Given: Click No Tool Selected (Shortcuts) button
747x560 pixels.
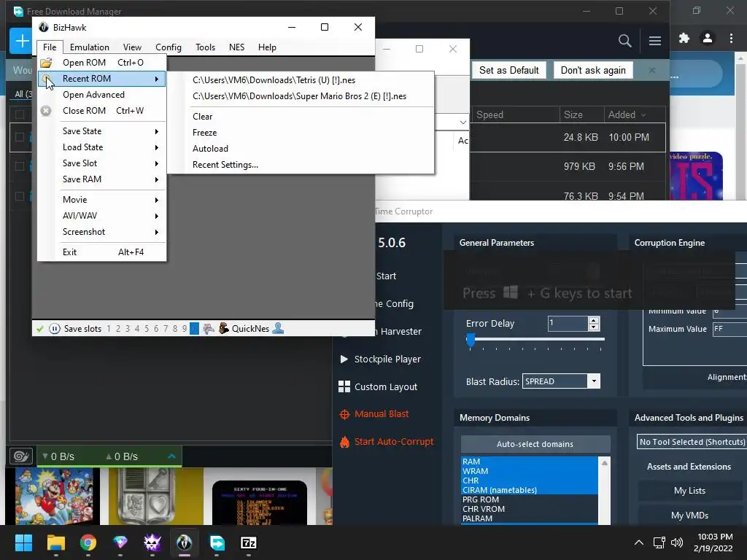Looking at the screenshot, I should click(x=692, y=442).
